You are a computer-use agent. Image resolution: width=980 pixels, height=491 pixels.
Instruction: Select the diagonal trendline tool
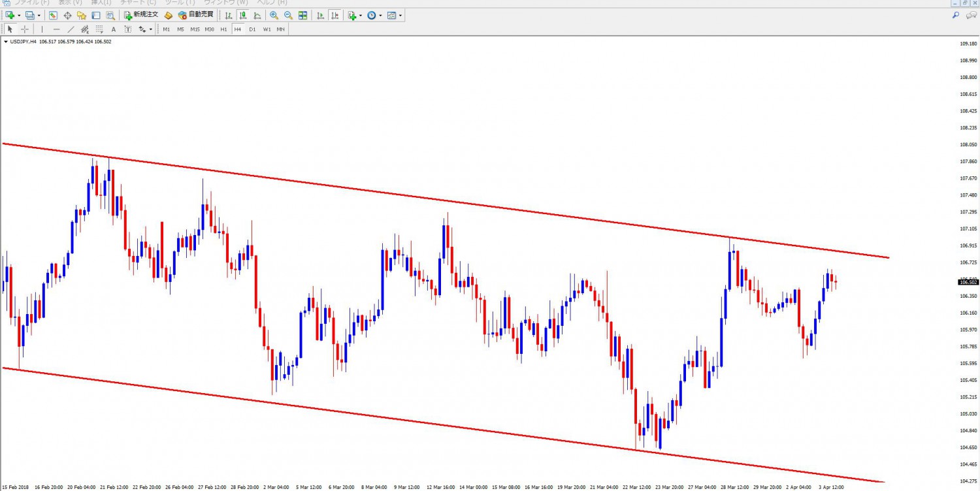tap(71, 29)
